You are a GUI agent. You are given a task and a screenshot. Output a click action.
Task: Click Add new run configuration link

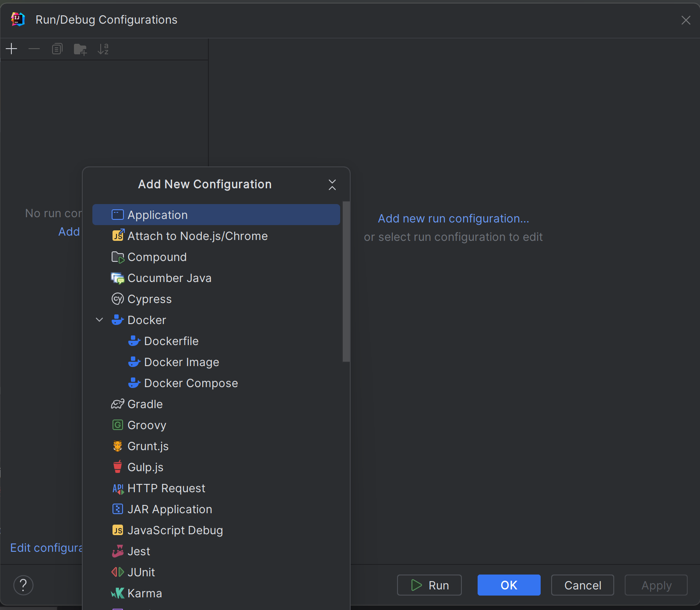(454, 219)
